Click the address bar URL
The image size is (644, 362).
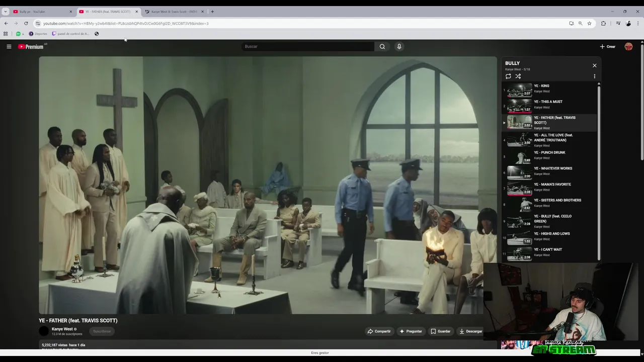pos(126,23)
